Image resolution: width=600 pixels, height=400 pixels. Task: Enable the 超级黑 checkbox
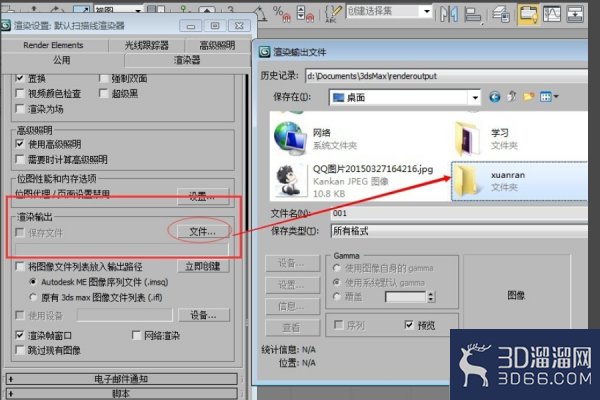click(103, 93)
